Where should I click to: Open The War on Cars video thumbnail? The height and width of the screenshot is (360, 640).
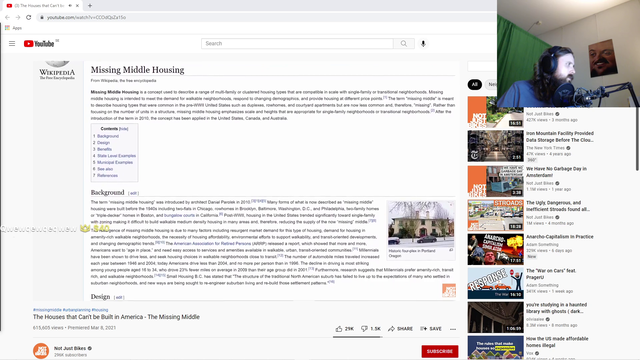coord(496,283)
